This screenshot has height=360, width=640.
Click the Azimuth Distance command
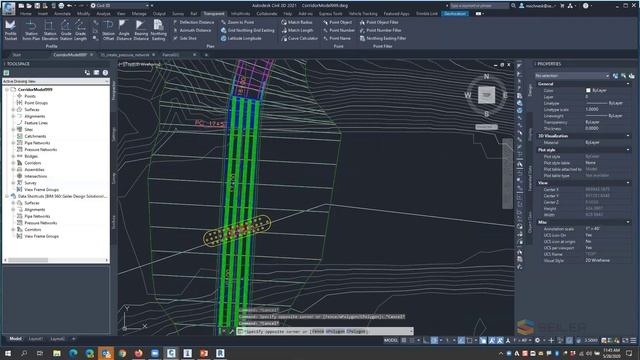(192, 30)
